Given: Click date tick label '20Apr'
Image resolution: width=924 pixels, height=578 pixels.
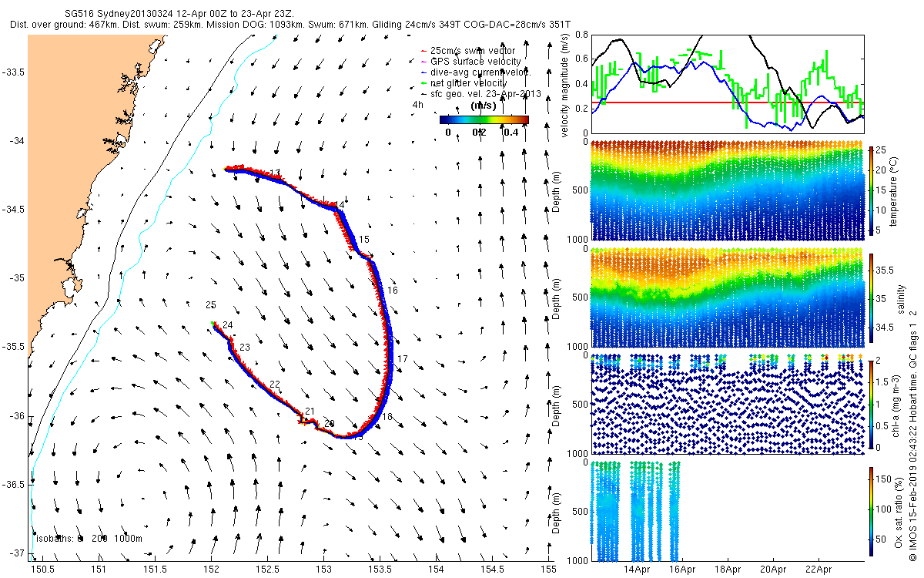Looking at the screenshot, I should [773, 570].
